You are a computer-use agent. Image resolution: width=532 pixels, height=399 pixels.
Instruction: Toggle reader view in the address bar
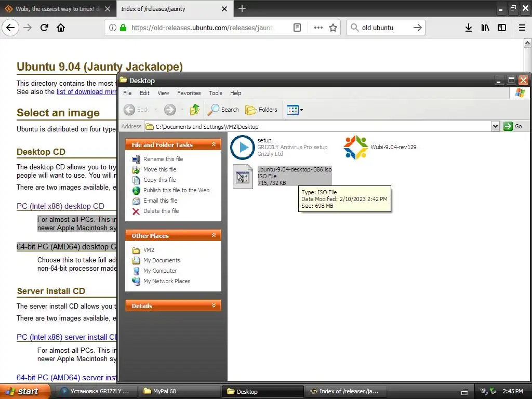pos(297,28)
